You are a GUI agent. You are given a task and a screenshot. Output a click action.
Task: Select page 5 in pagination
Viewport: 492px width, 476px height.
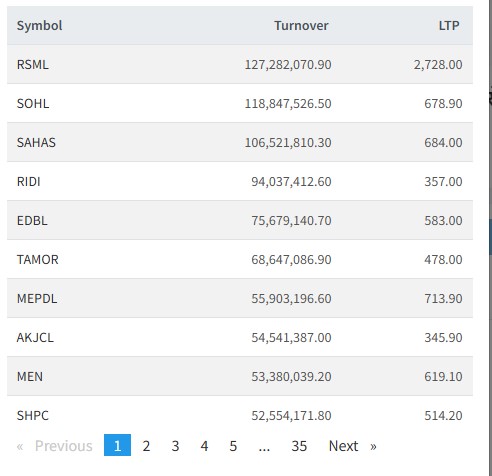233,446
